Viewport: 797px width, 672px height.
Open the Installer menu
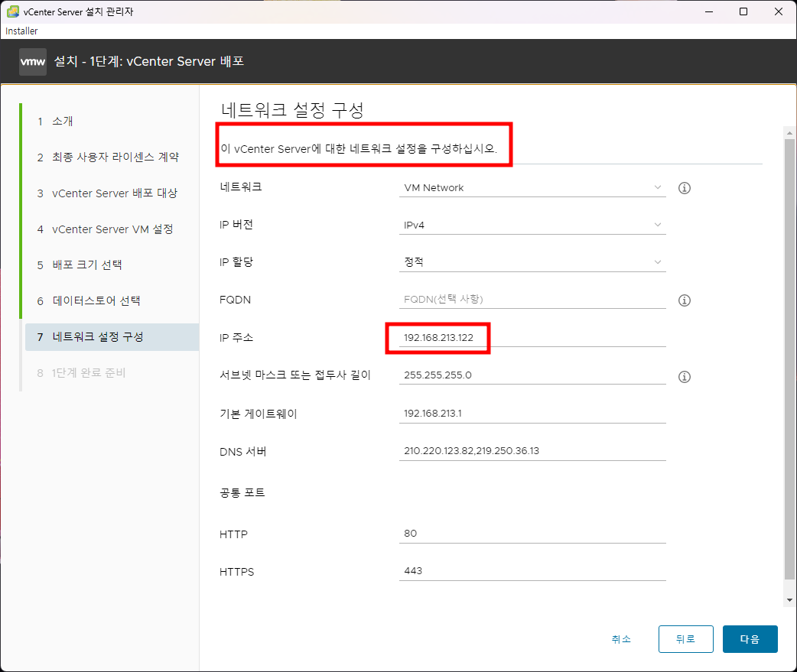[x=21, y=31]
